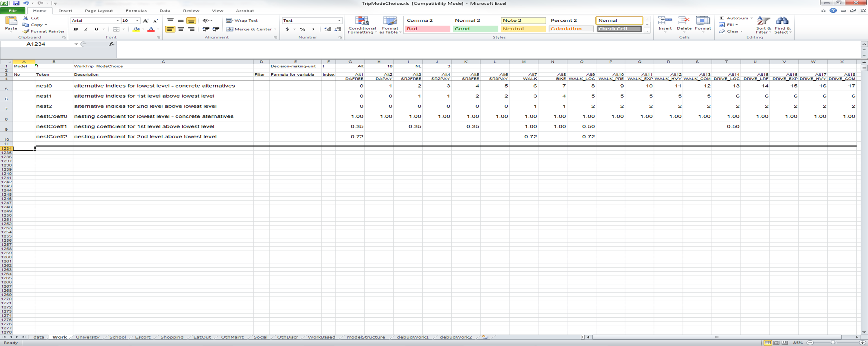Expand the Name Box dropdown arrow
The width and height of the screenshot is (868, 346).
pyautogui.click(x=76, y=44)
